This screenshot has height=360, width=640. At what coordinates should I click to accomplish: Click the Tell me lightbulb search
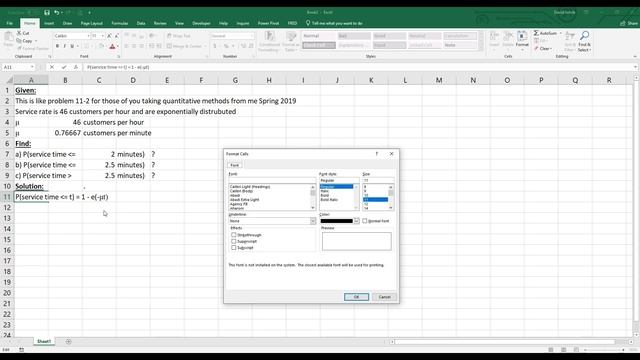pos(308,23)
